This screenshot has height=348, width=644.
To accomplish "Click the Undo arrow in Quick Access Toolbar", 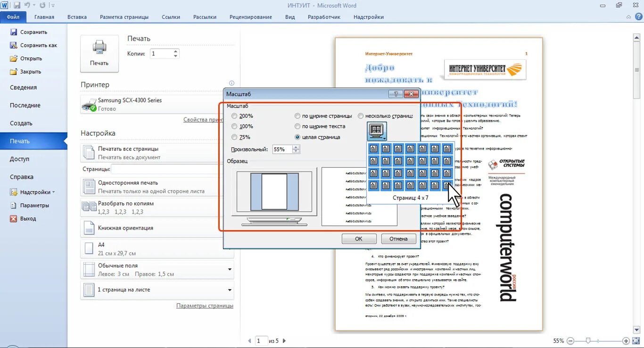I will (28, 5).
